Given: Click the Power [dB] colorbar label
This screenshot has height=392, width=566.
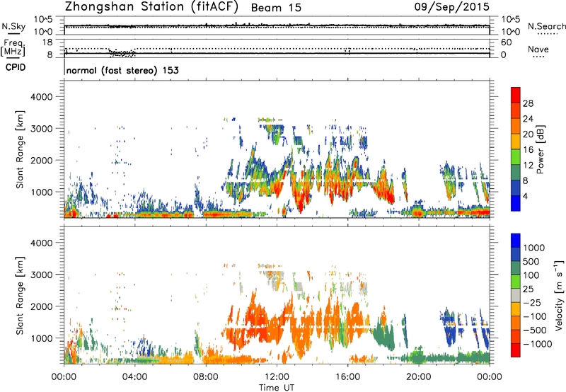Looking at the screenshot, I should [540, 149].
